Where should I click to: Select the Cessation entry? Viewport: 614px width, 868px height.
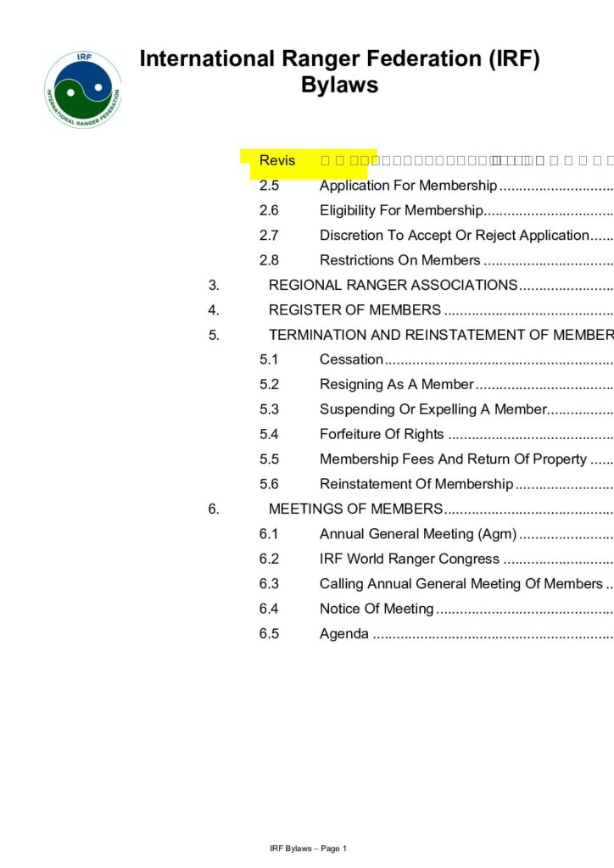pyautogui.click(x=351, y=359)
